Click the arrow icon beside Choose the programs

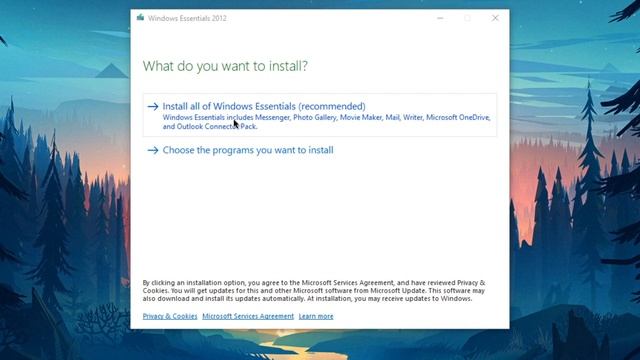coord(153,151)
